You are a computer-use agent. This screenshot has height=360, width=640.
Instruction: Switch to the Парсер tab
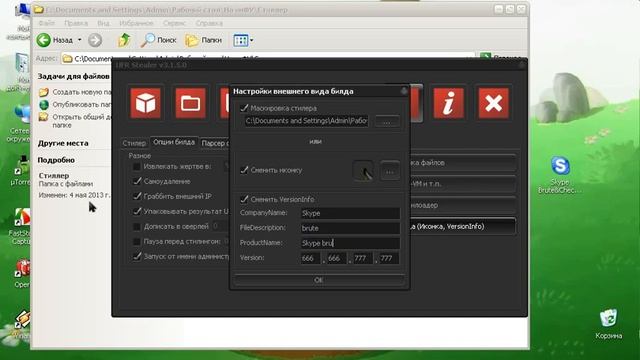click(x=215, y=143)
